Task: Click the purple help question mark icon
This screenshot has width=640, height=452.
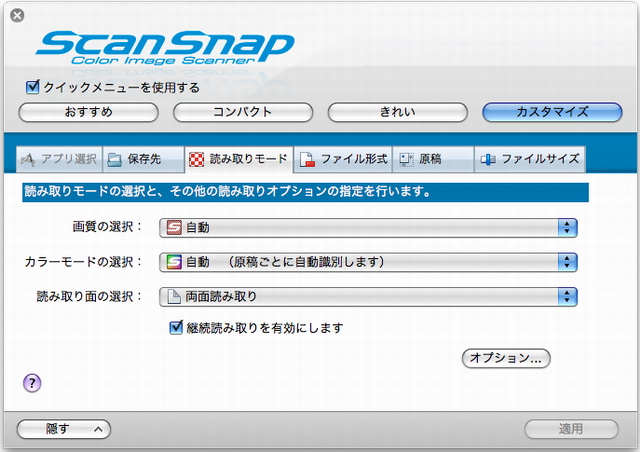Action: pos(32,383)
